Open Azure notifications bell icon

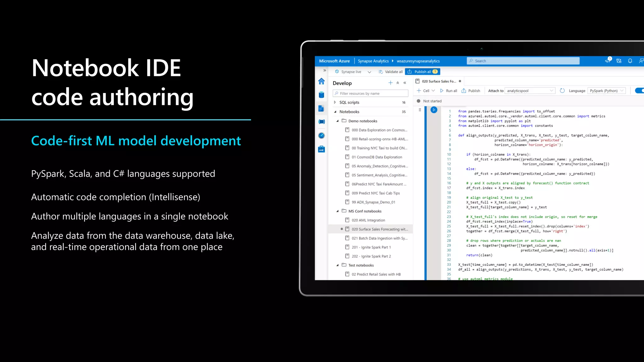coord(630,61)
